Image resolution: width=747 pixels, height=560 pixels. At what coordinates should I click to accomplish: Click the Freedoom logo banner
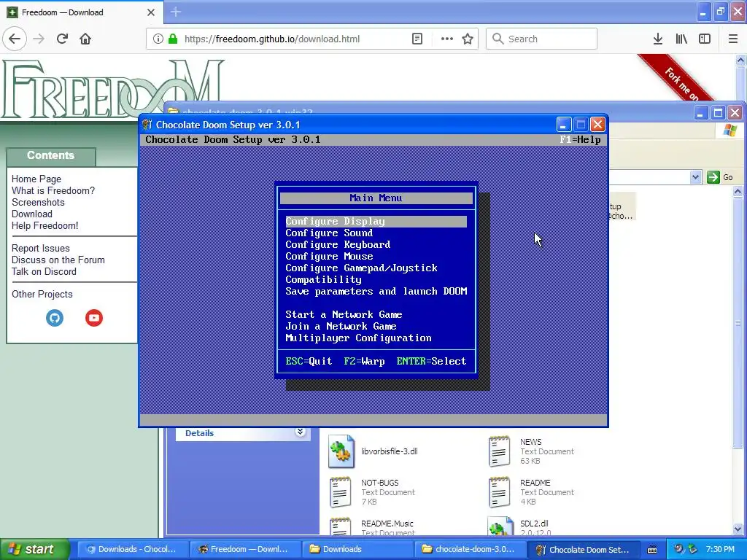click(x=113, y=88)
